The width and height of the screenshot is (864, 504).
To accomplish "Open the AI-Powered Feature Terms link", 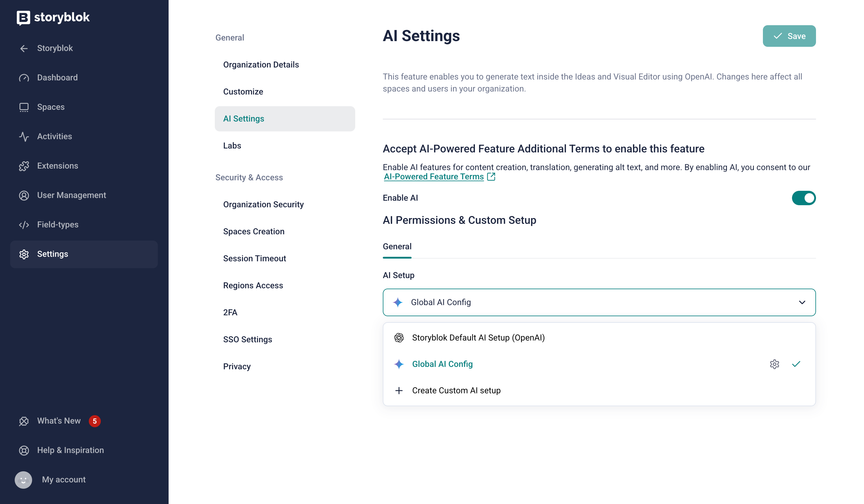I will click(434, 177).
